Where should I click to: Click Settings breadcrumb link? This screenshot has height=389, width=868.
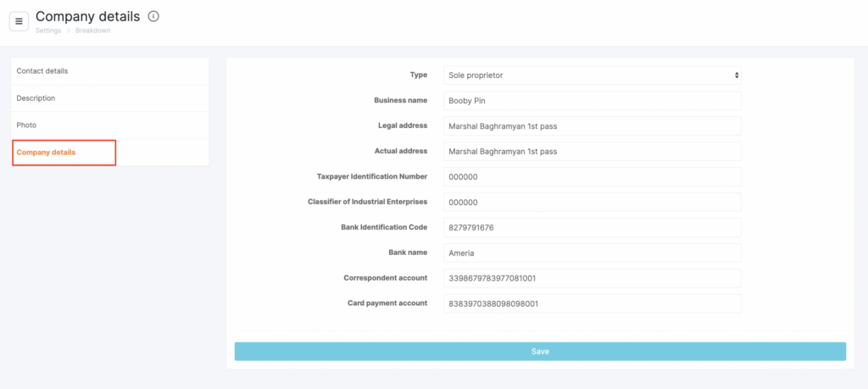click(x=47, y=31)
